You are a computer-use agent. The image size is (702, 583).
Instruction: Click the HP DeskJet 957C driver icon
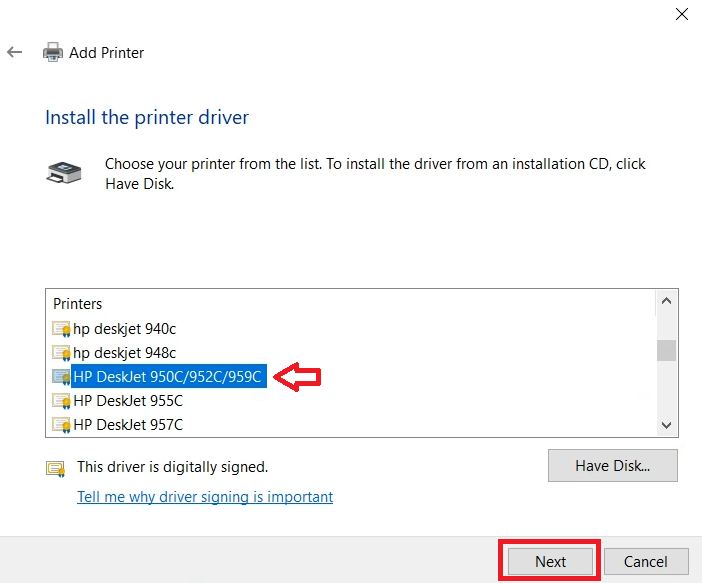click(x=61, y=424)
